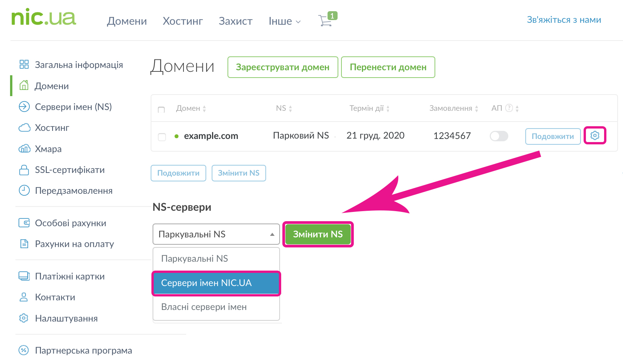Check the example.com row checkbox
This screenshot has width=623, height=364.
162,137
